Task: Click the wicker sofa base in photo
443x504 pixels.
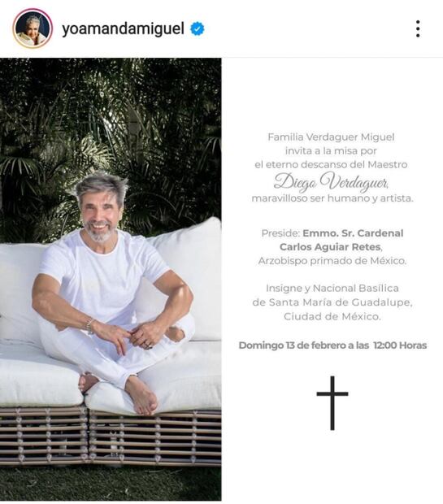Action: pyautogui.click(x=111, y=439)
